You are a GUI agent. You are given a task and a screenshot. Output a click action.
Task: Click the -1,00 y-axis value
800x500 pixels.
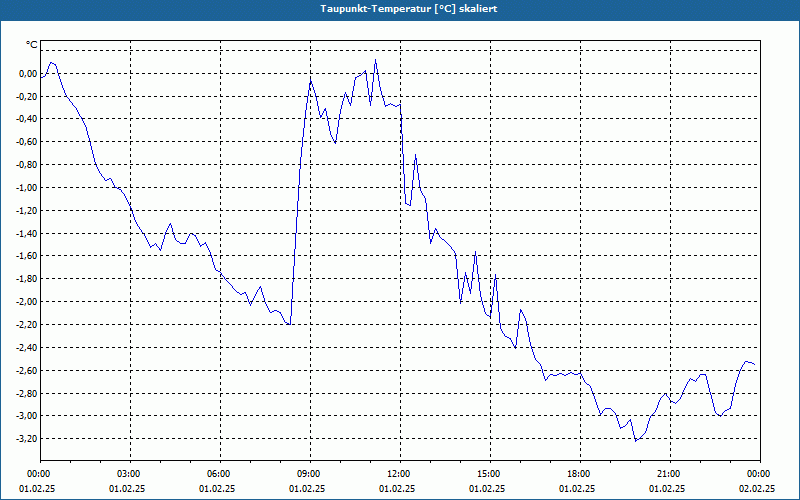[x=27, y=188]
